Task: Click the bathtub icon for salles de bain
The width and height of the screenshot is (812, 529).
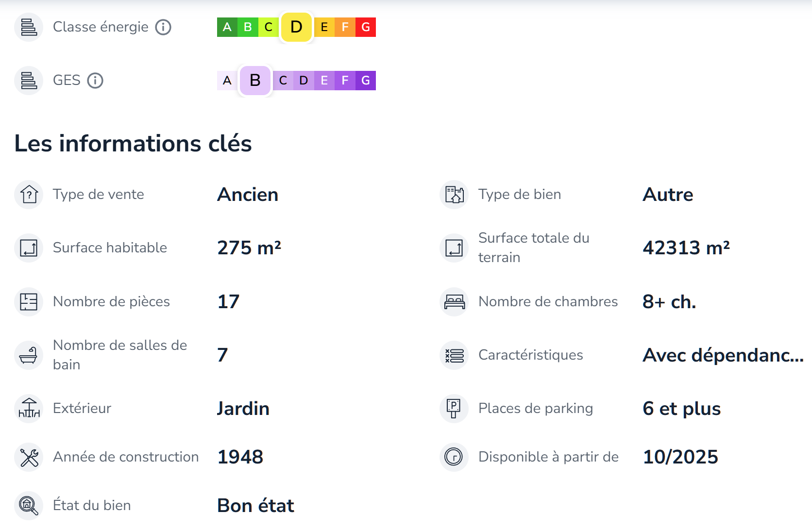Action: tap(29, 355)
